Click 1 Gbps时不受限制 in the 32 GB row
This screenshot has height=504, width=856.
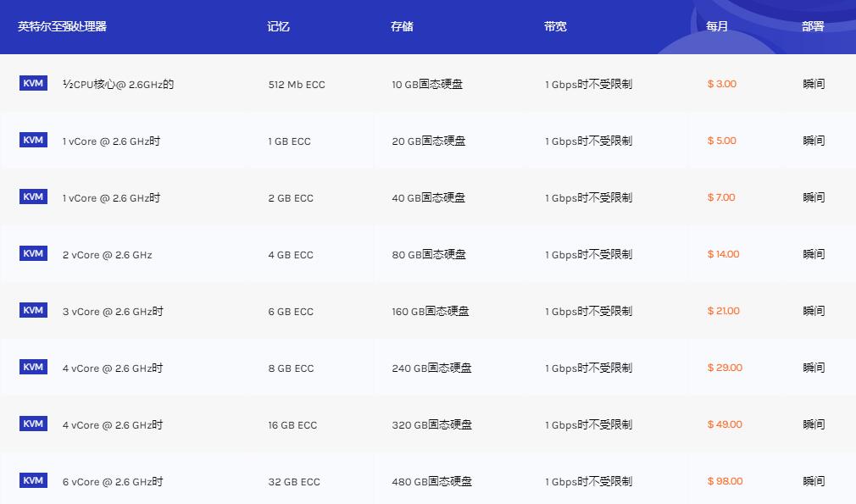click(588, 482)
